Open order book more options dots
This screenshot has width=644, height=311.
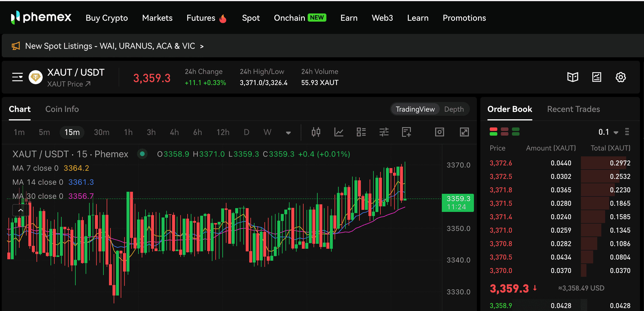(627, 132)
